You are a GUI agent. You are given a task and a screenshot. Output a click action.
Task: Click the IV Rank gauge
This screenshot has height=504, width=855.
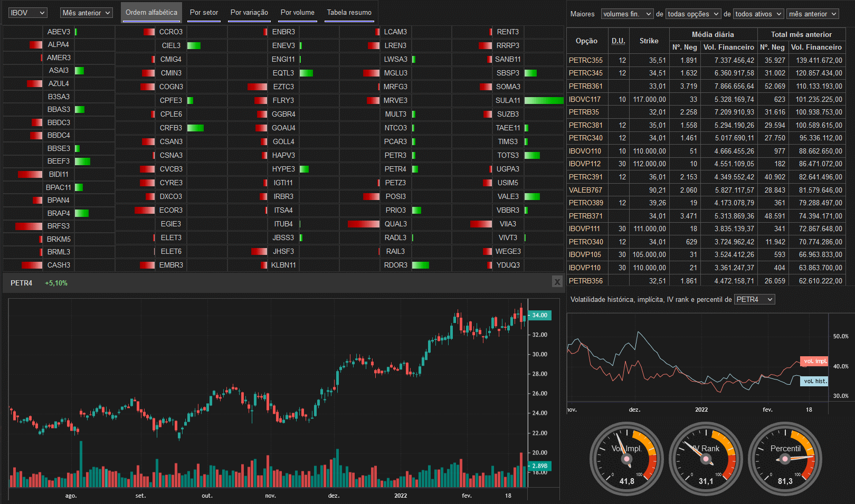coord(706,459)
